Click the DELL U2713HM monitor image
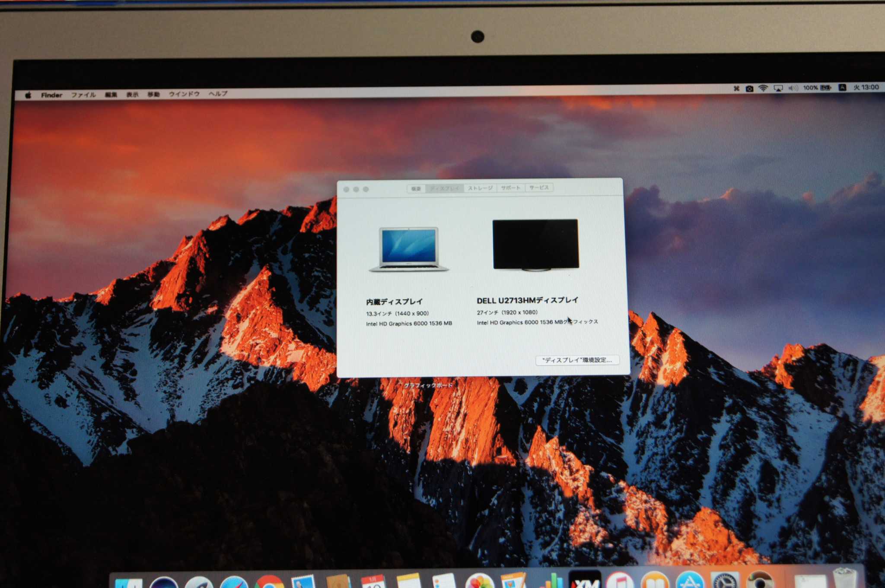The image size is (885, 588). coord(536,245)
